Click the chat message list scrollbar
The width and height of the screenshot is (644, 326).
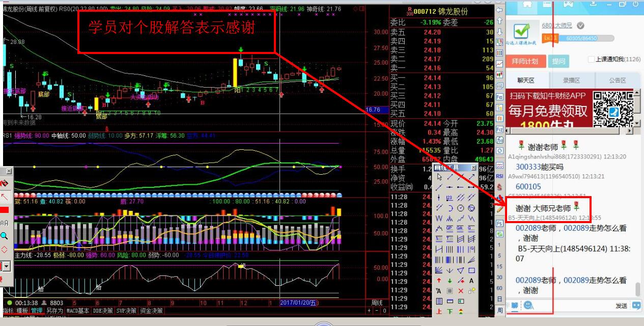(637, 289)
